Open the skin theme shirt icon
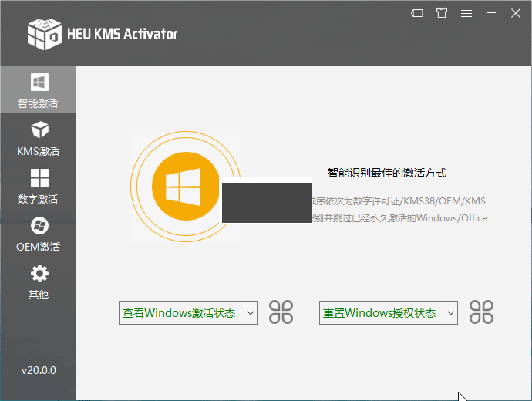This screenshot has width=532, height=401. coord(442,13)
